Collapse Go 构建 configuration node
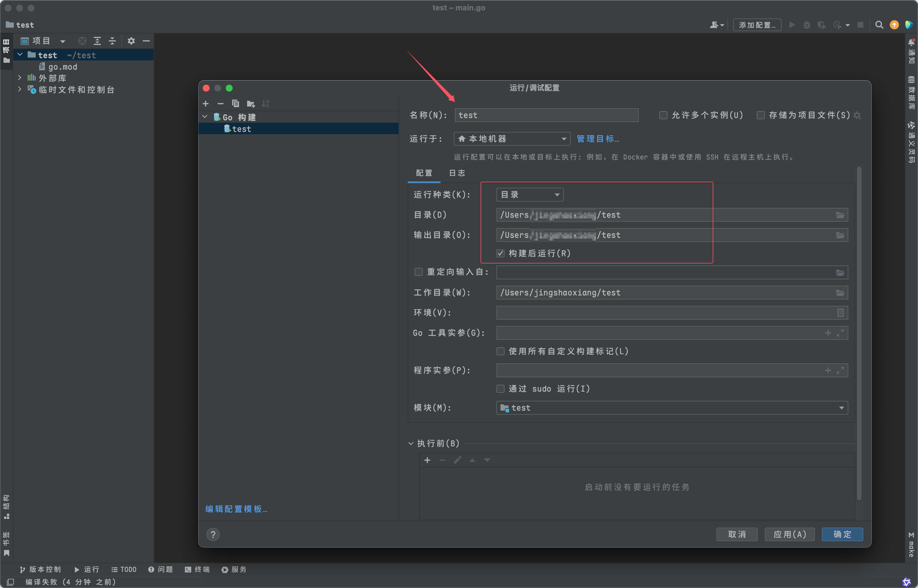The image size is (918, 588). click(205, 117)
